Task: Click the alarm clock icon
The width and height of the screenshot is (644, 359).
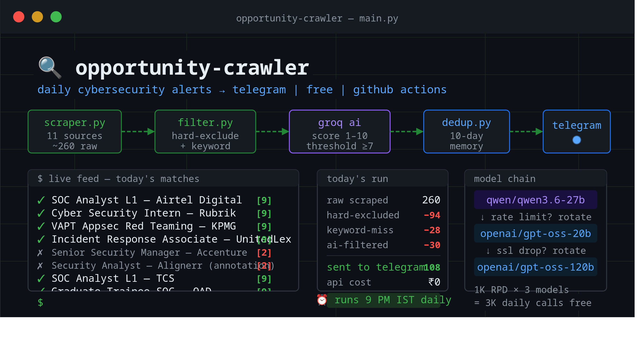Action: [322, 300]
